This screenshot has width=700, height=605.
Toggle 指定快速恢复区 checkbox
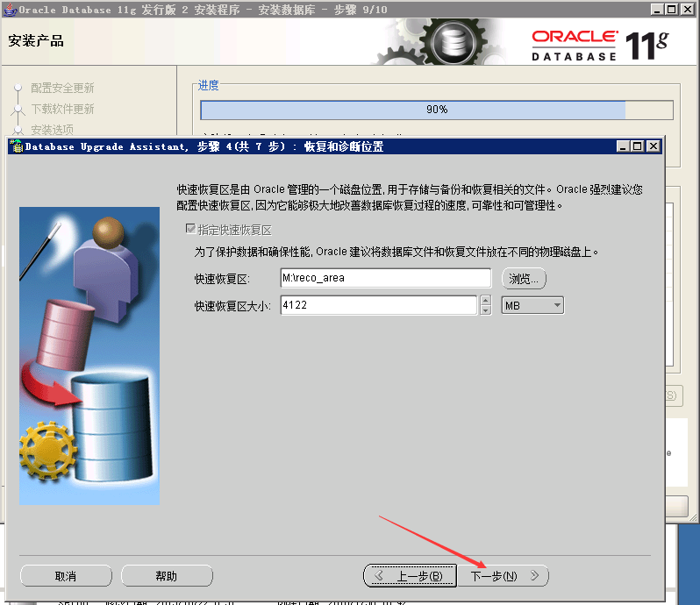(191, 230)
